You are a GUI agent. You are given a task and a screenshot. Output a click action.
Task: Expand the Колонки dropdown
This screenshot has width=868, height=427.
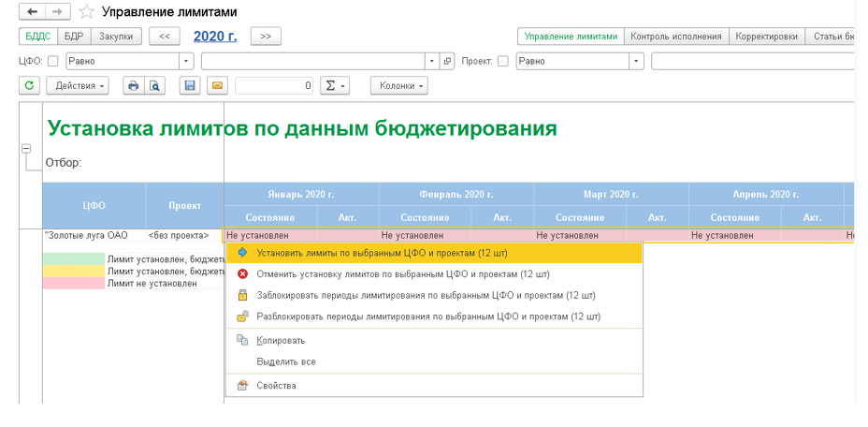pos(400,86)
